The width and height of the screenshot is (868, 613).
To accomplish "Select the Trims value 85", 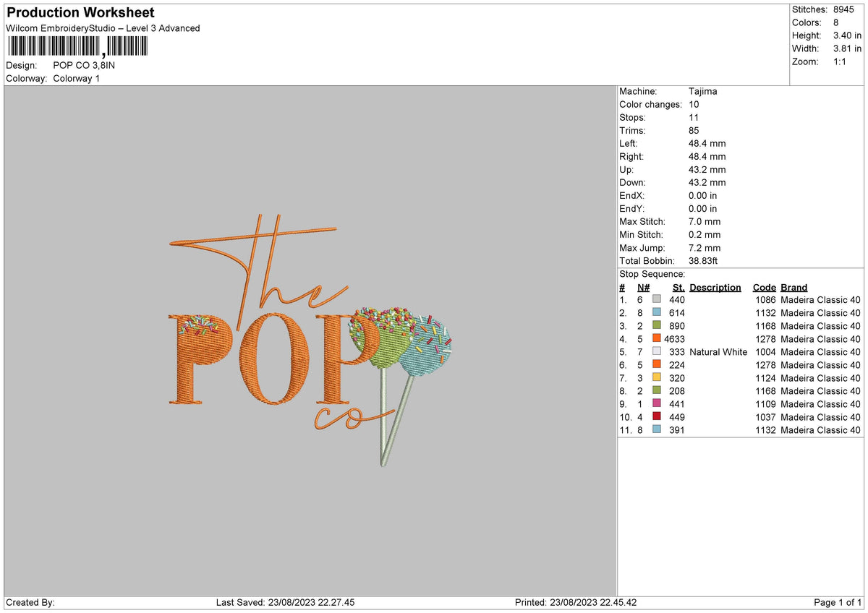I will (695, 131).
